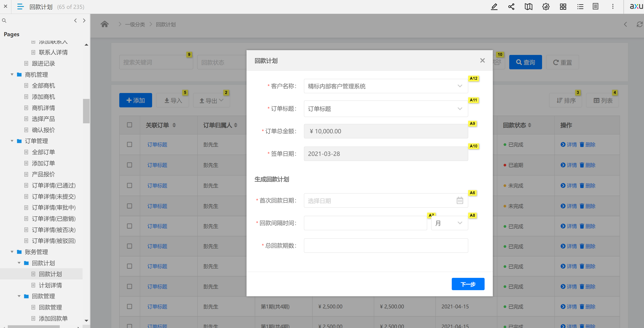Screen dimensions: 644x328
Task: Open the 添加订单 page
Action: [43, 163]
